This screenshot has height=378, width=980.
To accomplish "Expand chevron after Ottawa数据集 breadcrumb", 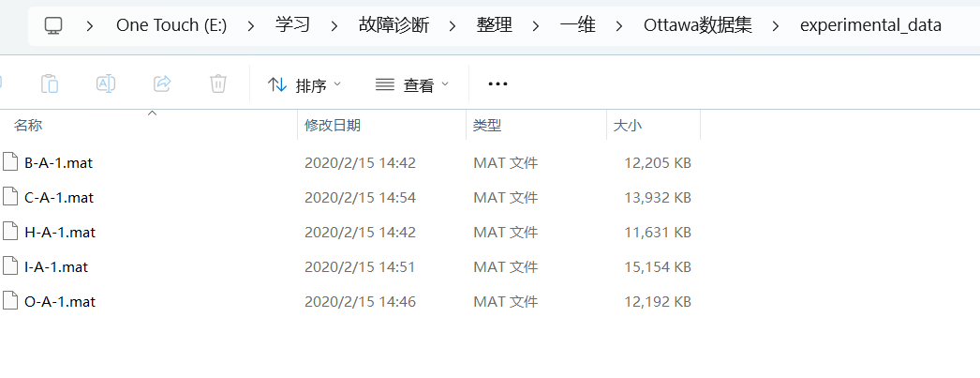I will [x=777, y=25].
